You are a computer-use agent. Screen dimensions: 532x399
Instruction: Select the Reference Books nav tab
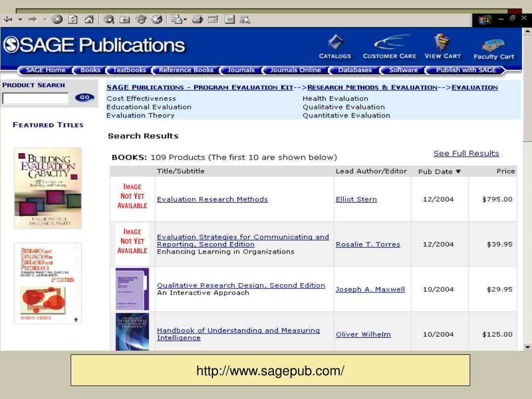coord(186,70)
